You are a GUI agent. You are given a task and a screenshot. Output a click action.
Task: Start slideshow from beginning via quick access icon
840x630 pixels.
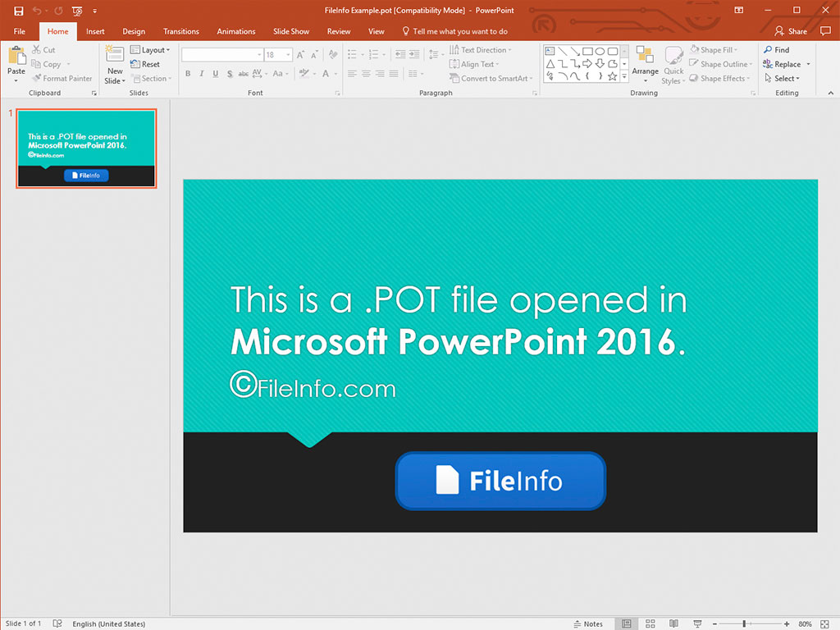(x=77, y=11)
